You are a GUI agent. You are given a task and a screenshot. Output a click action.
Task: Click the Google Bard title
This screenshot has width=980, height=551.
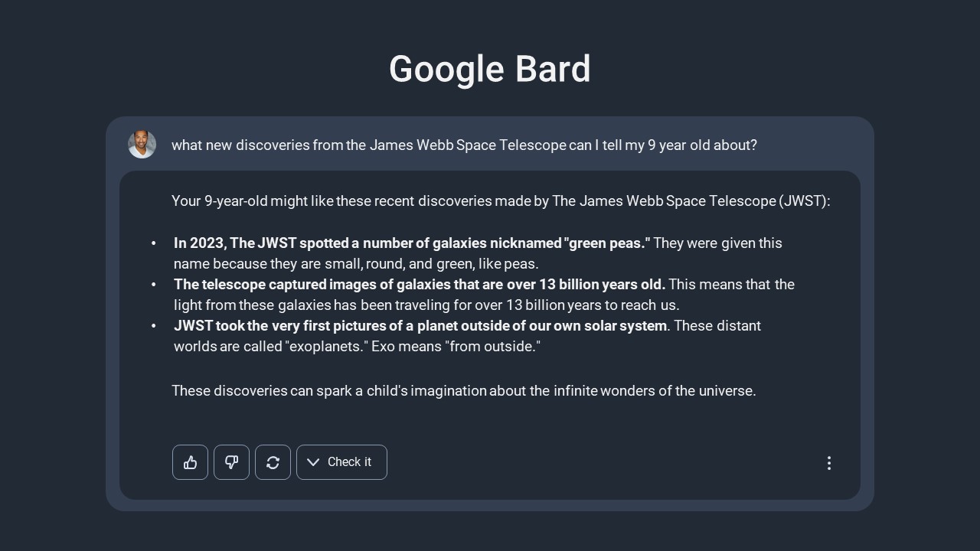(490, 69)
